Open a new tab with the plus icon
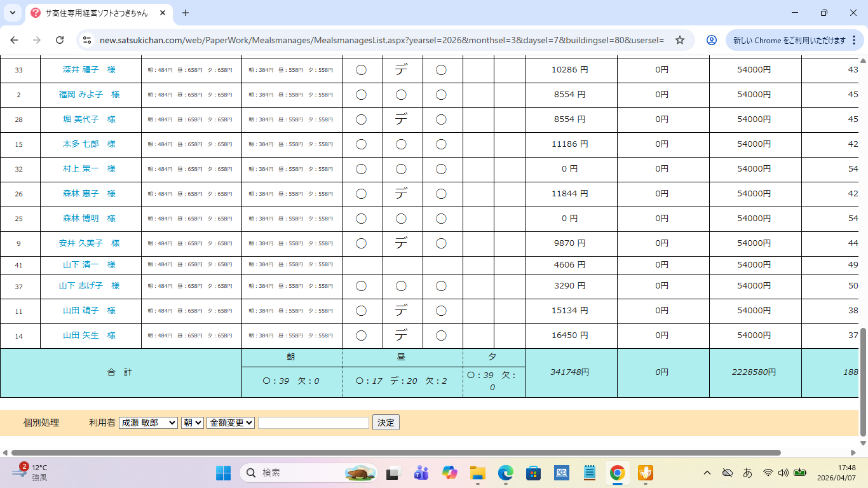The width and height of the screenshot is (868, 488). coord(186,13)
